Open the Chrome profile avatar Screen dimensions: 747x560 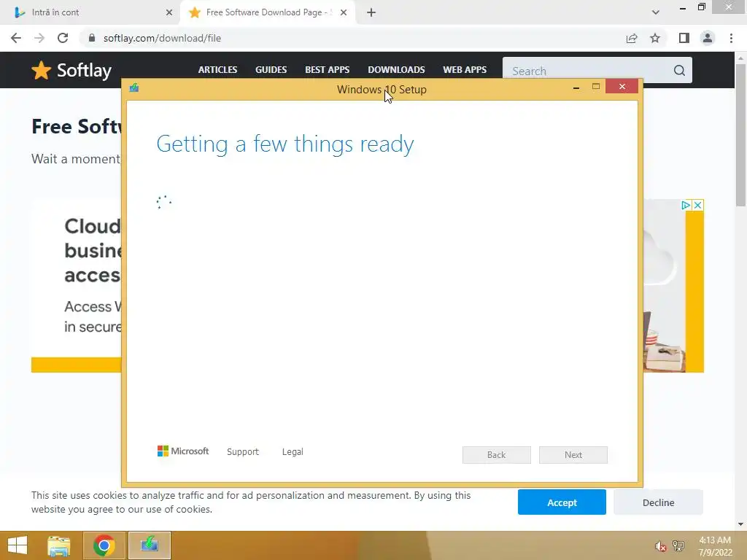(708, 38)
